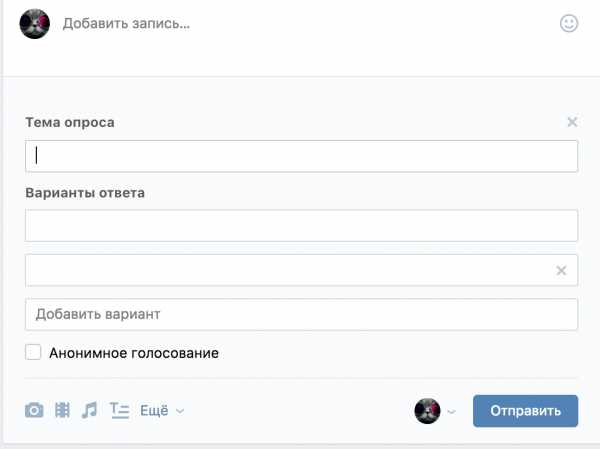Click the Добавить вариант field
Screen dimensions: 600x449
(302, 314)
